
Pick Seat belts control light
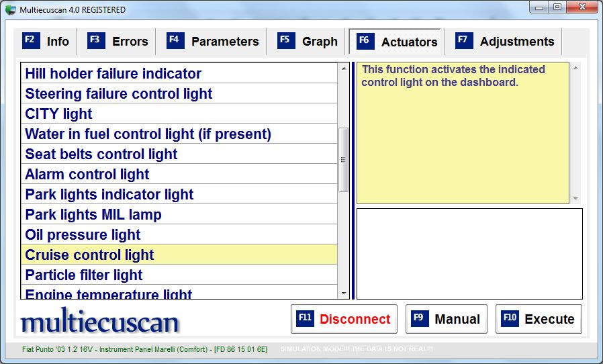click(179, 154)
